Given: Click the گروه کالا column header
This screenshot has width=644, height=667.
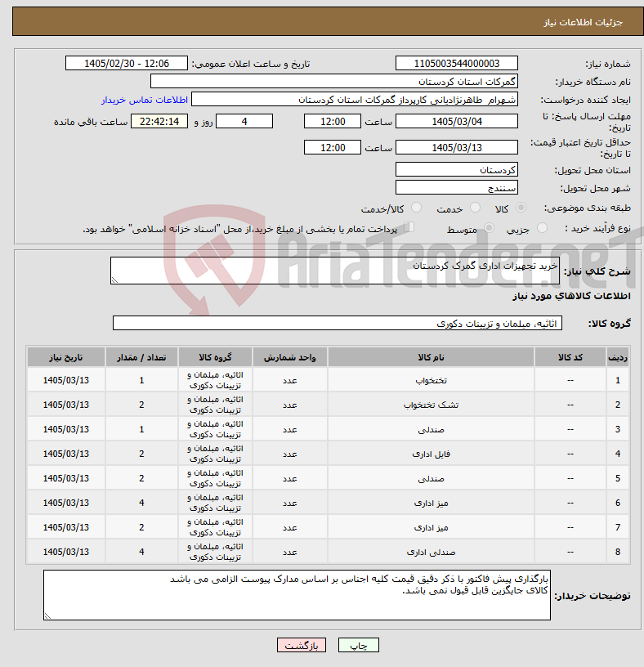Looking at the screenshot, I should (x=215, y=357).
